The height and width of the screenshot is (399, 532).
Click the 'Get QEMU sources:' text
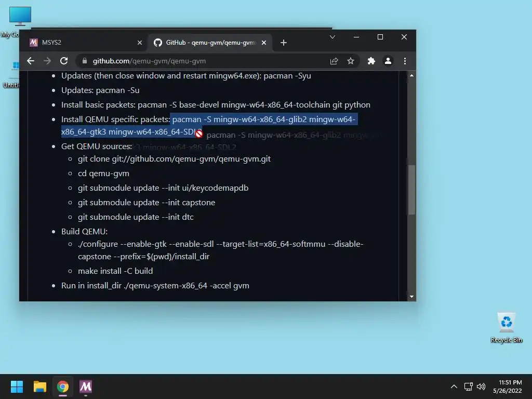coord(96,146)
